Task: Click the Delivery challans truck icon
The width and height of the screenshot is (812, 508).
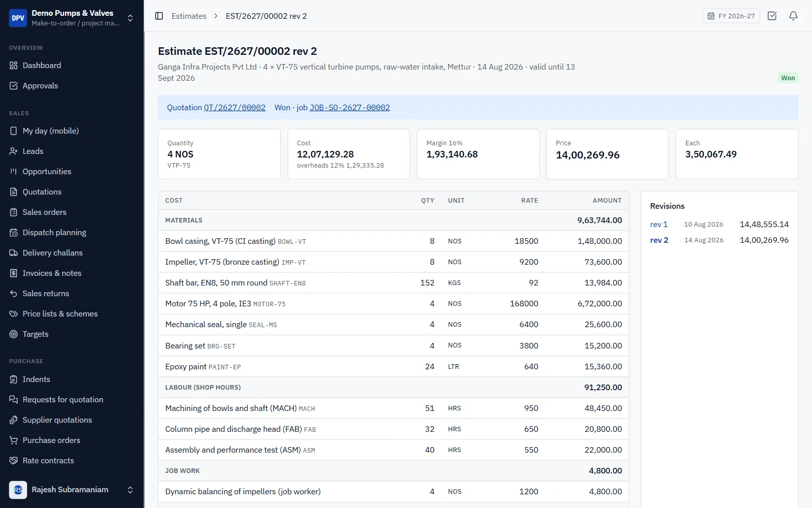Action: click(x=14, y=253)
